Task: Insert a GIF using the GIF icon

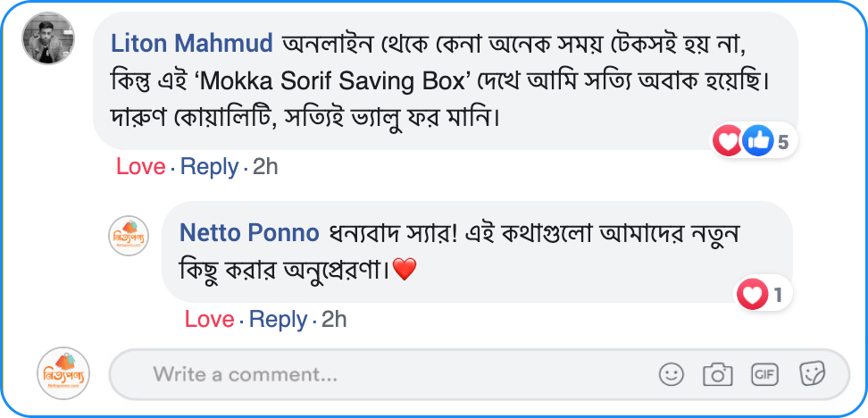Action: click(764, 374)
